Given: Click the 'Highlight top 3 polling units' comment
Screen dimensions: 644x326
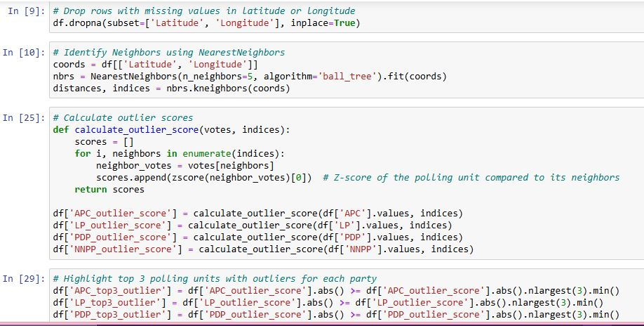Looking at the screenshot, I should [215, 279].
